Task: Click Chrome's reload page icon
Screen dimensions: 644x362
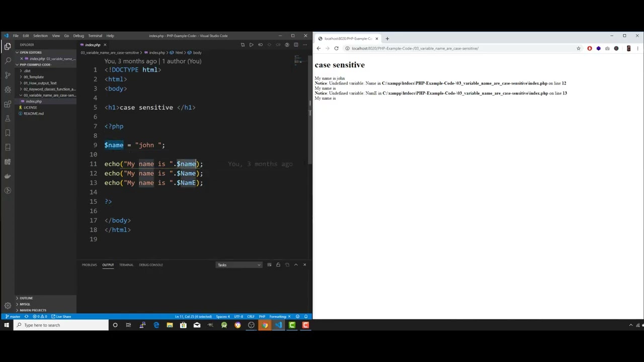Action: click(336, 48)
